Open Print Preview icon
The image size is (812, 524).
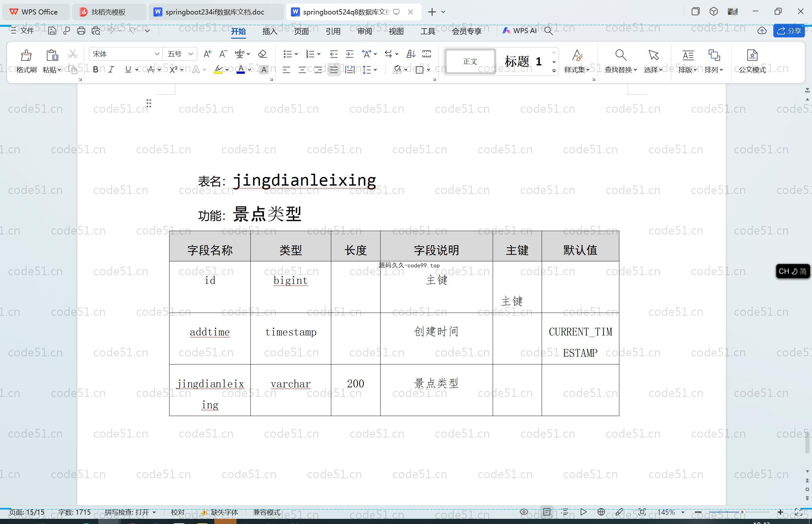(96, 31)
